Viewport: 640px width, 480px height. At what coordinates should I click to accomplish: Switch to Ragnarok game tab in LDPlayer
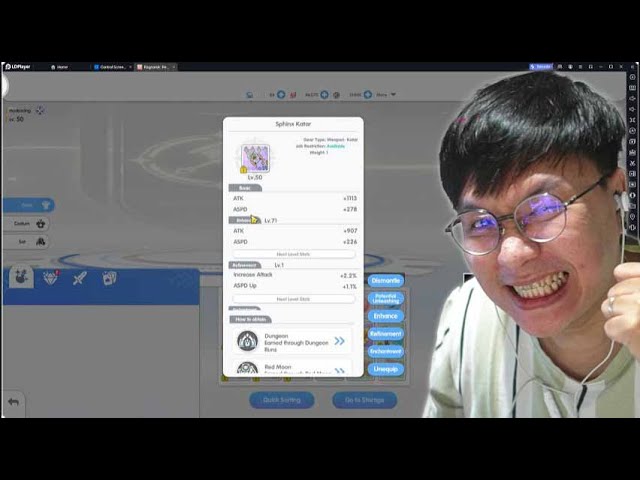coord(156,67)
